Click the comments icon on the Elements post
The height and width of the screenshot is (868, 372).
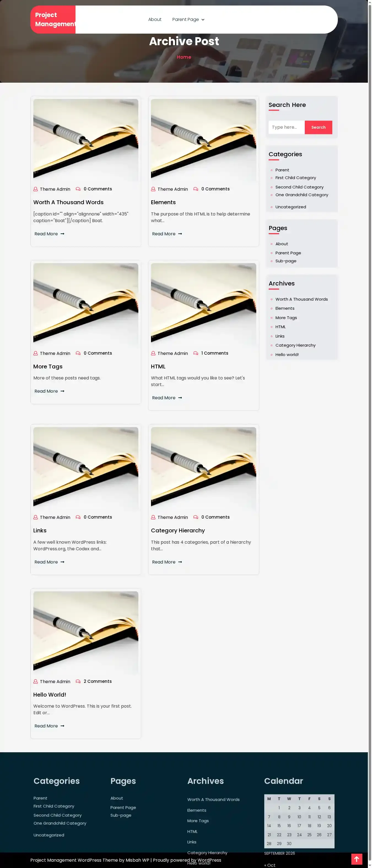196,189
